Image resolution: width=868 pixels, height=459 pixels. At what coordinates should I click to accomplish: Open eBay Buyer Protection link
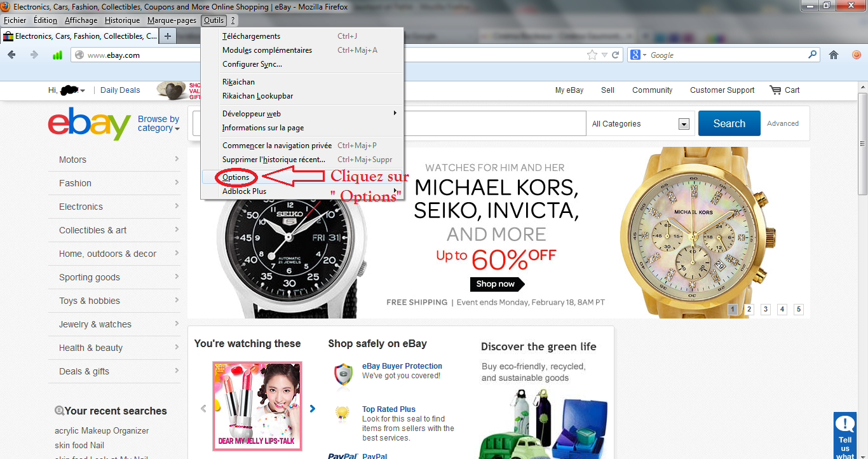[x=402, y=366]
